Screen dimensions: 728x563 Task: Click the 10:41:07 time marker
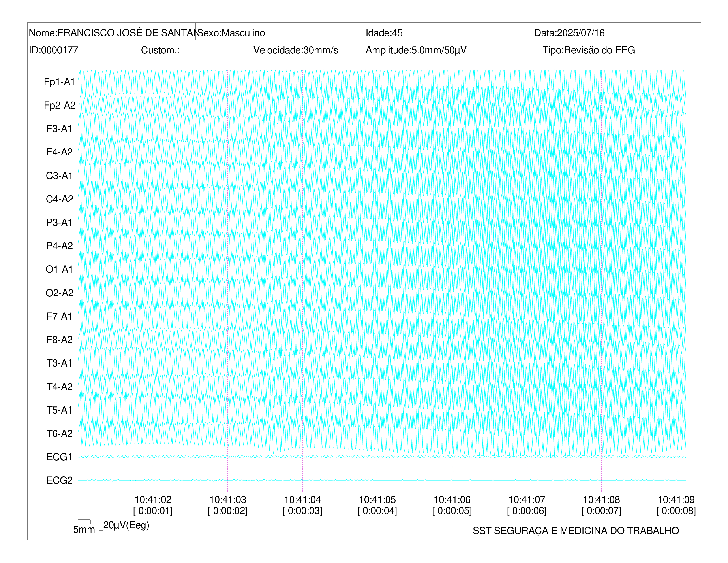(527, 500)
